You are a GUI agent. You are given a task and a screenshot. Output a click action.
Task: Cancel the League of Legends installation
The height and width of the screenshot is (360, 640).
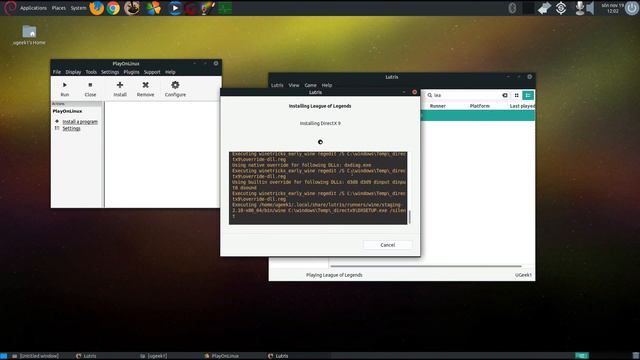(x=387, y=245)
